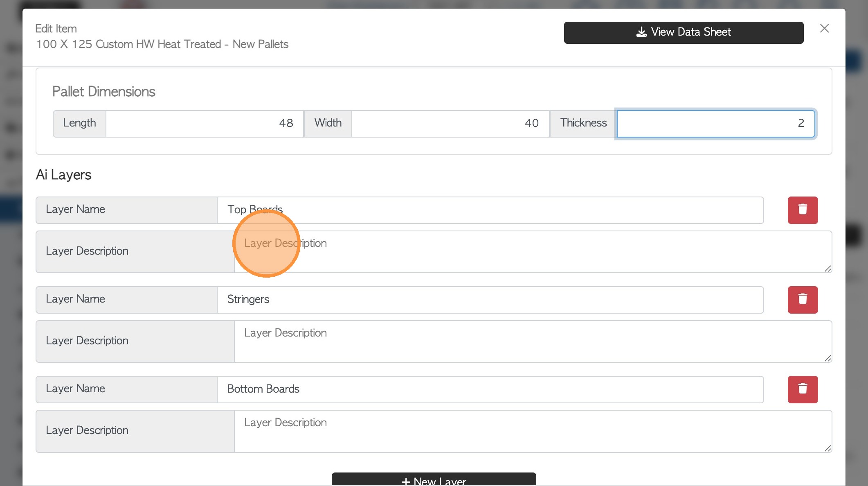
Task: Grab Bottom Boards description resize handle
Action: [x=828, y=448]
